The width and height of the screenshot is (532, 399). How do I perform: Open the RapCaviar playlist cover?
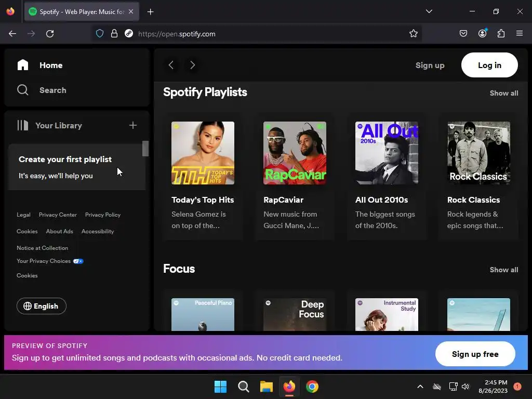pyautogui.click(x=295, y=153)
